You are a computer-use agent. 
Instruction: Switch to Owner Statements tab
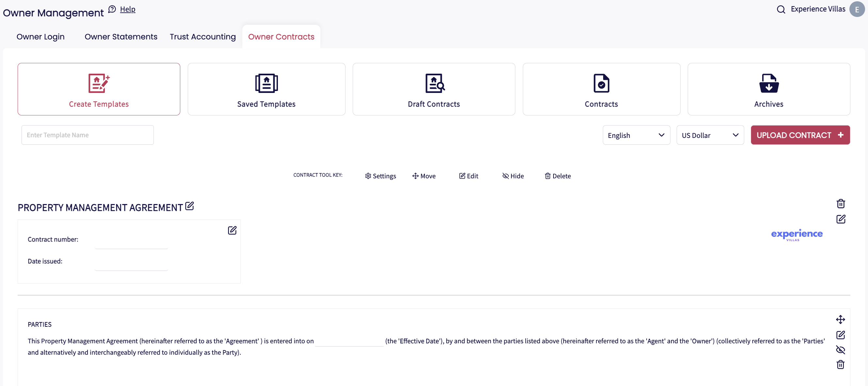pyautogui.click(x=121, y=37)
